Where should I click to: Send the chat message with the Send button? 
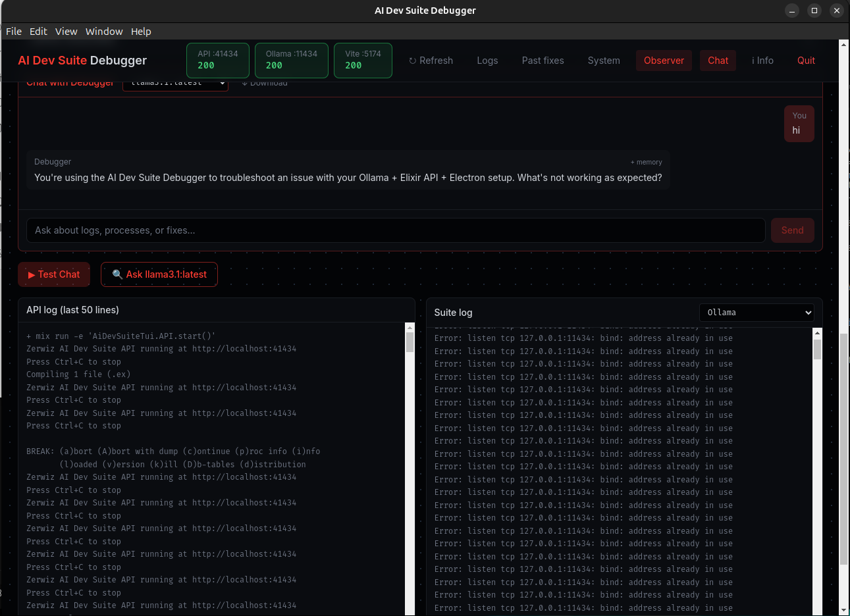[792, 230]
